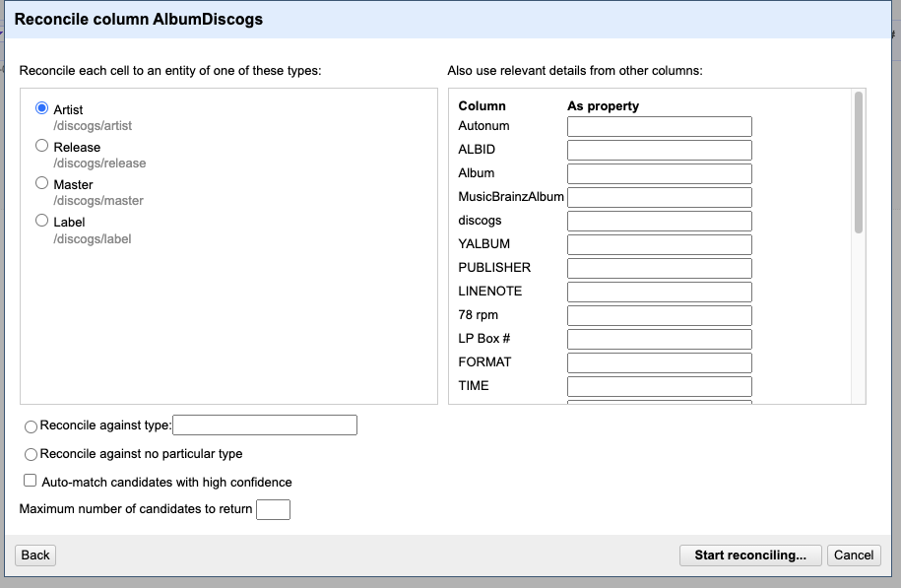This screenshot has width=901, height=588.
Task: Click the ALBID property input box
Action: click(659, 150)
